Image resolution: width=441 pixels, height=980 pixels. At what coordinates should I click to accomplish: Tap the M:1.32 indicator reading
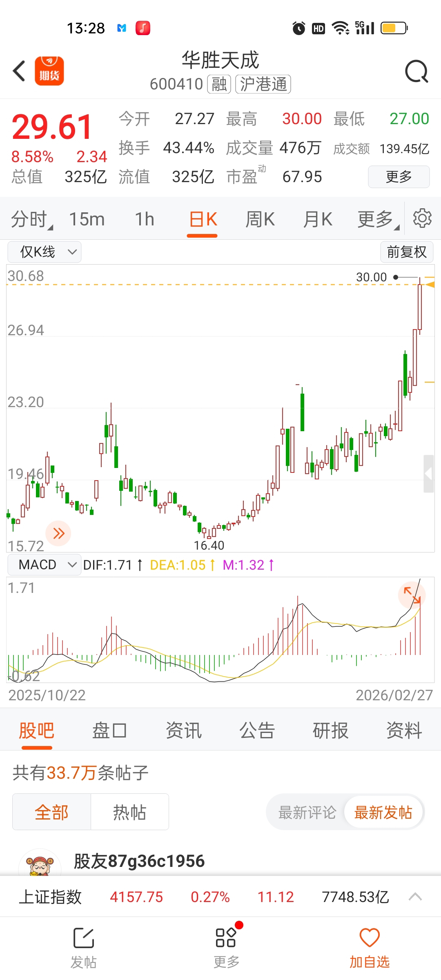pos(248,565)
